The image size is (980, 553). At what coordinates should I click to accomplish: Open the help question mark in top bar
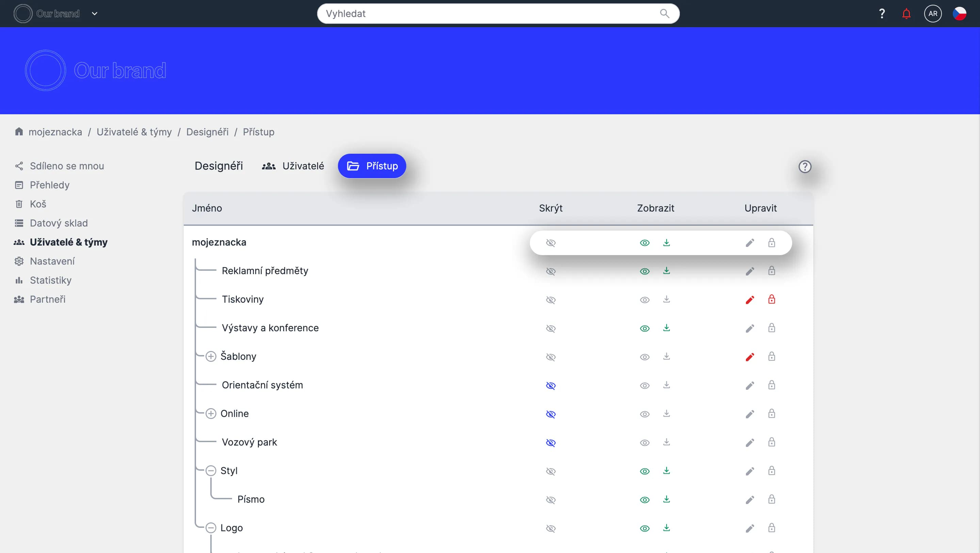[x=882, y=14]
